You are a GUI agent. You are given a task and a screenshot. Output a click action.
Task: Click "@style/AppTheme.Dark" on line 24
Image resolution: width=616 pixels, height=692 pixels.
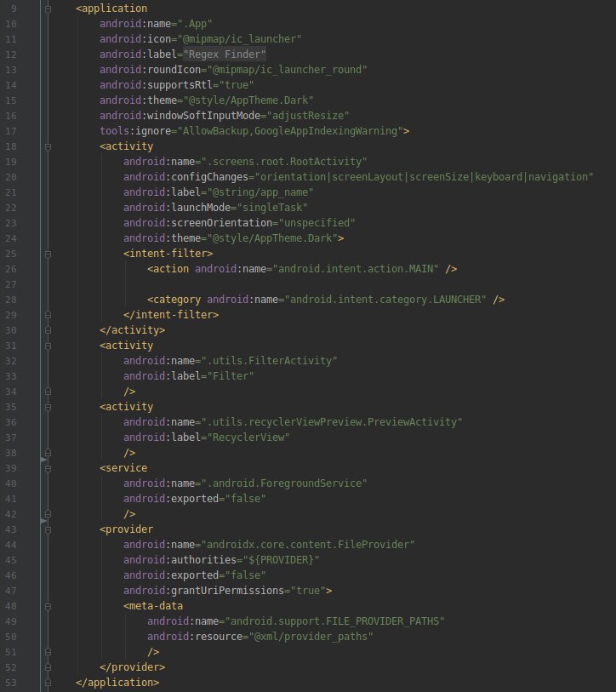click(x=272, y=238)
